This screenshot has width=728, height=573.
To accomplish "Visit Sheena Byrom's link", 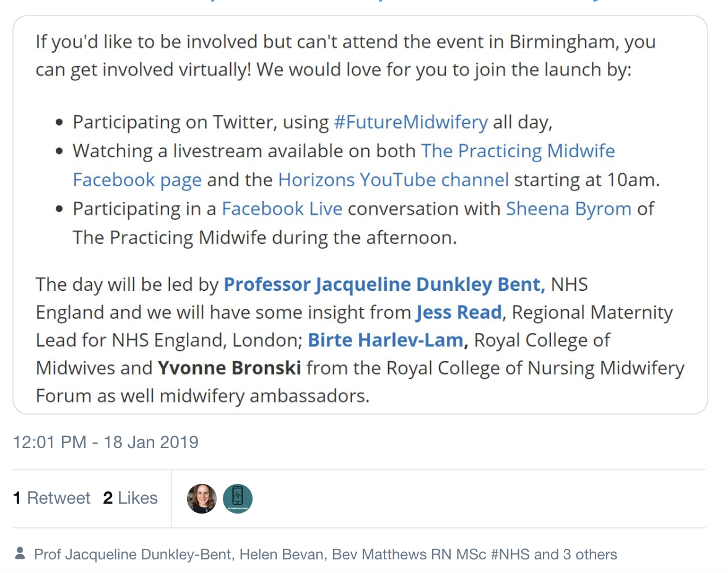I will [569, 209].
